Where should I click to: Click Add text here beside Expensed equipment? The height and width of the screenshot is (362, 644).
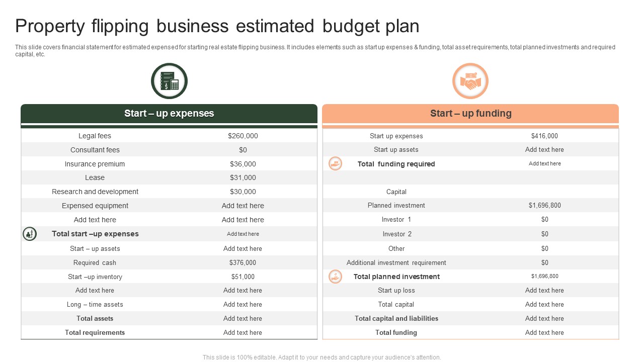(243, 206)
